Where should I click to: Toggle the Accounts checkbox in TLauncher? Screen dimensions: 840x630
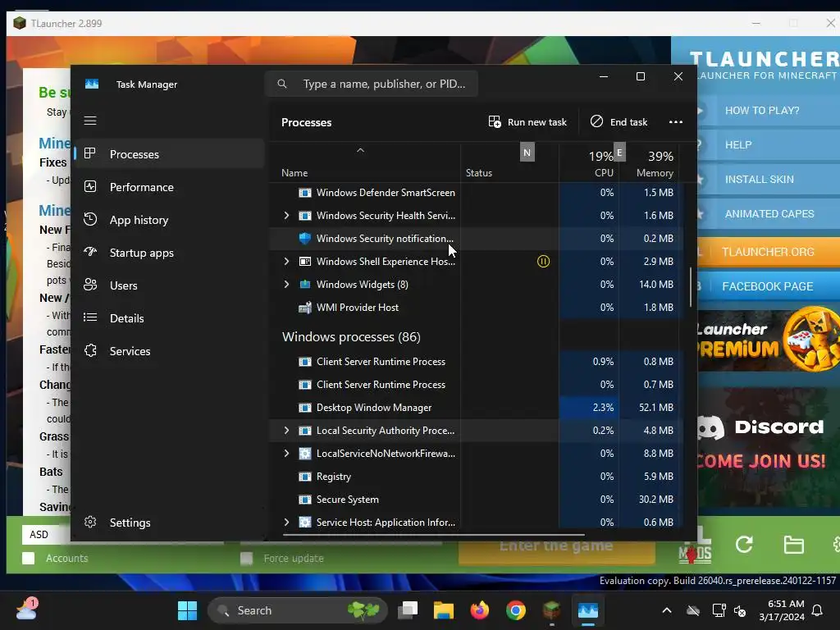29,558
